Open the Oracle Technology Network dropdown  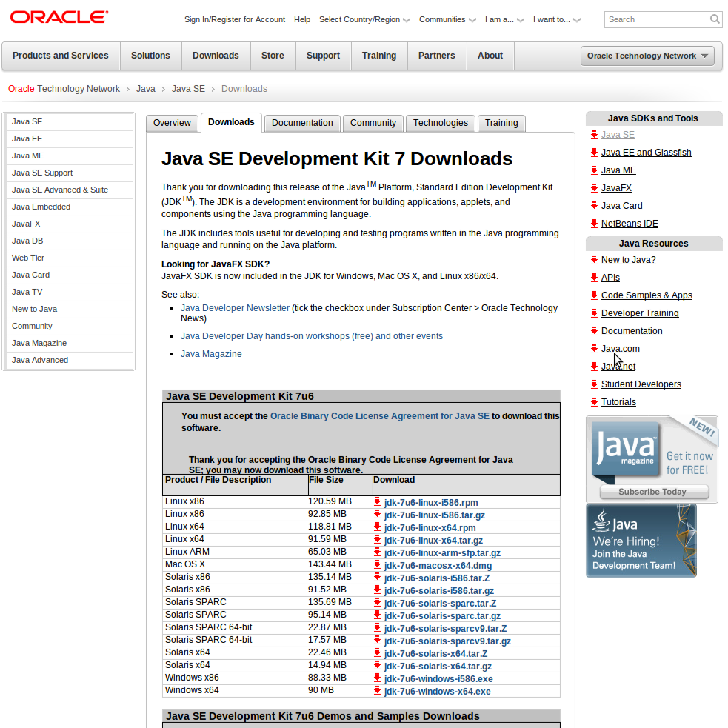[x=647, y=56]
